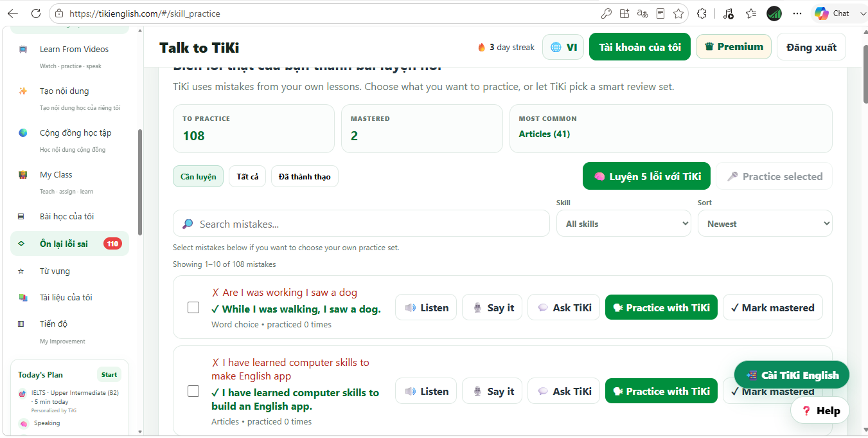Switch language with the VI button

563,47
